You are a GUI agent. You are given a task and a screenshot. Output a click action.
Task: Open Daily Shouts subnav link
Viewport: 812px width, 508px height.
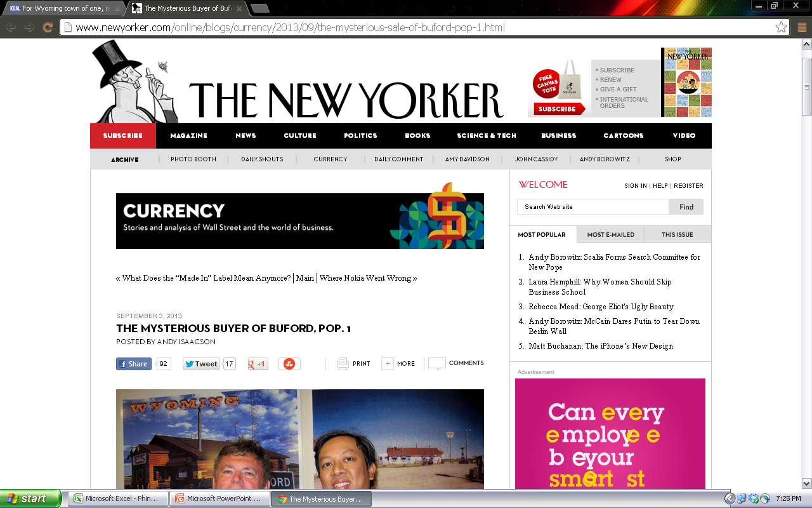262,159
